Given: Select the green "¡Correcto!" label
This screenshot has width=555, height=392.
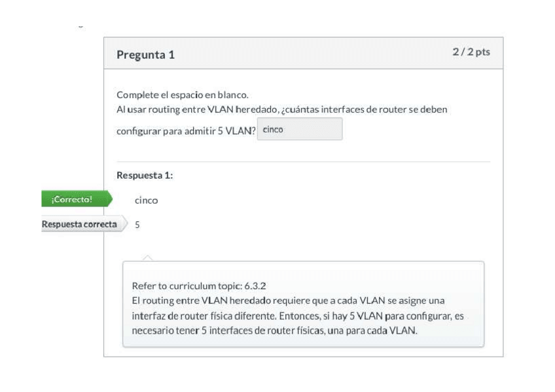Looking at the screenshot, I should tap(73, 199).
